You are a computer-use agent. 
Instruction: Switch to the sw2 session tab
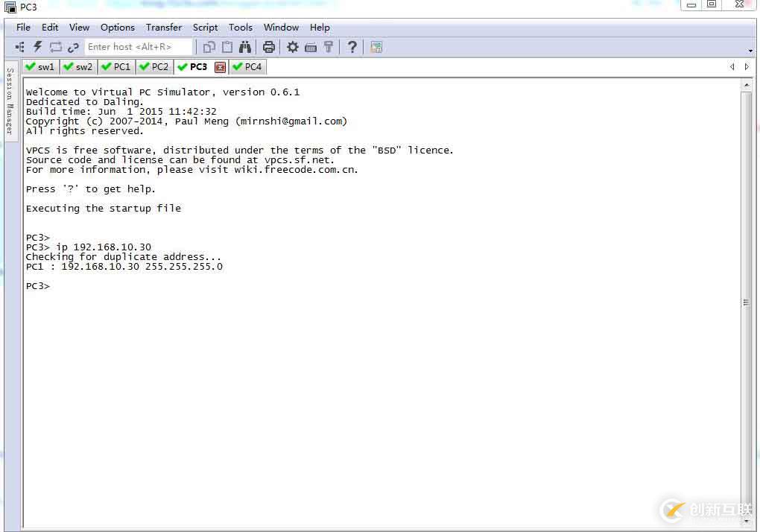(78, 67)
